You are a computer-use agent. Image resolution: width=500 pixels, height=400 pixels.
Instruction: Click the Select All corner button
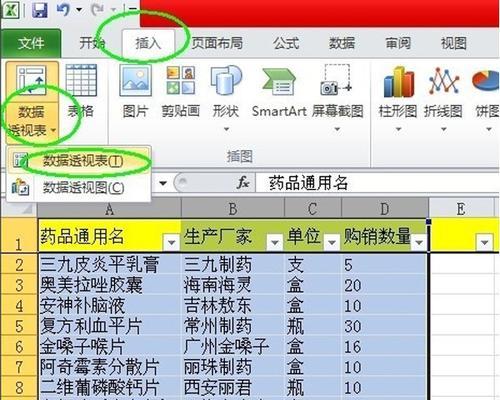click(x=19, y=209)
